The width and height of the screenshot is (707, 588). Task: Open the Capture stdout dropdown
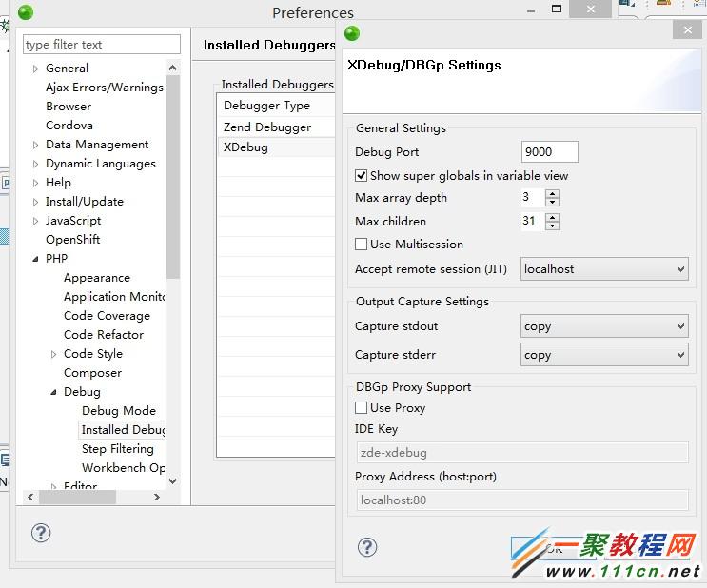click(604, 326)
